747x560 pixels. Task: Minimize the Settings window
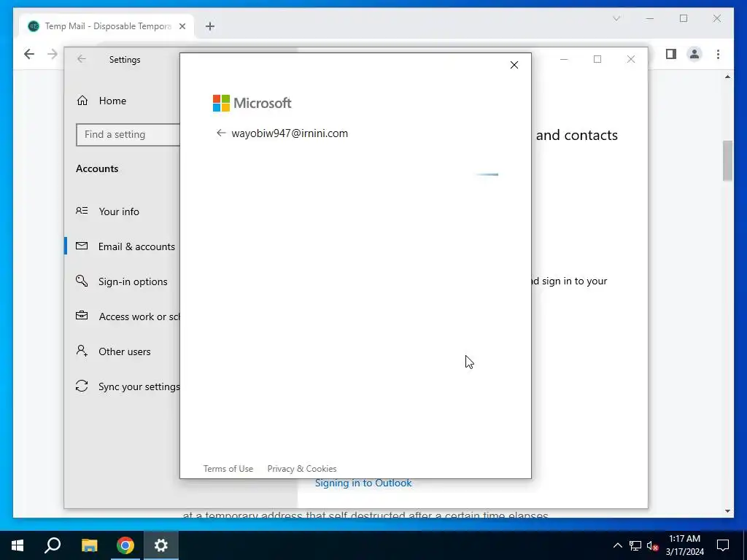[x=564, y=59]
